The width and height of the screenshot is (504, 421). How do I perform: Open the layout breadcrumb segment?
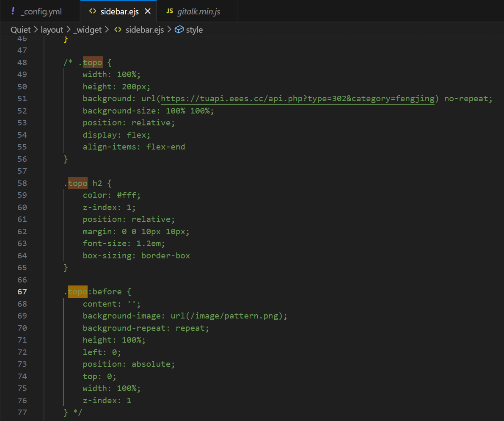pos(52,30)
